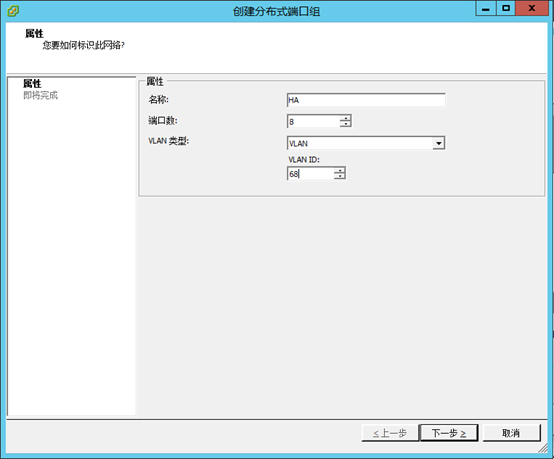Close the 创建分布式端口组 dialog
Image resolution: width=554 pixels, height=459 pixels.
[x=532, y=8]
